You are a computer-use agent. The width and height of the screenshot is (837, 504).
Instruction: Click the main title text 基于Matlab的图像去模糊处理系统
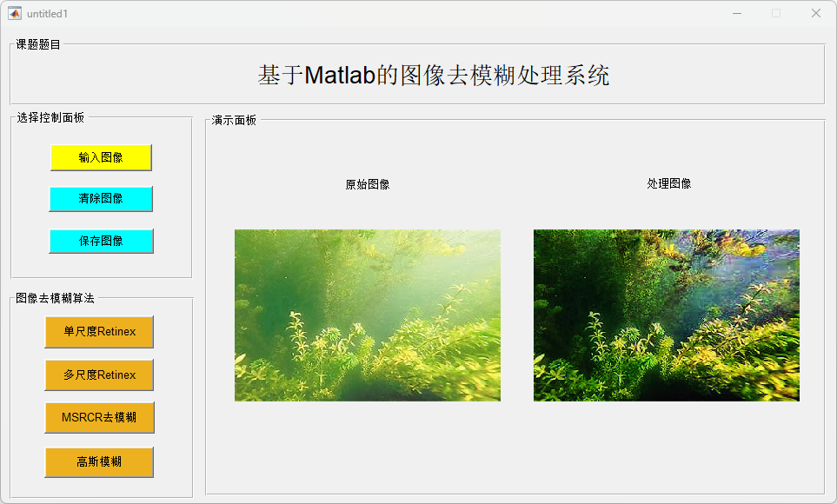point(434,76)
